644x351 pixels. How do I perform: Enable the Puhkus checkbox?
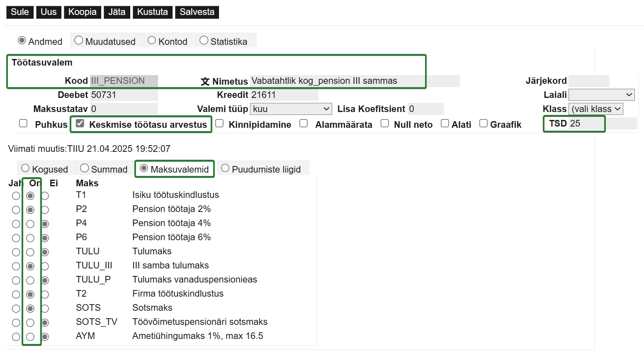pyautogui.click(x=23, y=124)
